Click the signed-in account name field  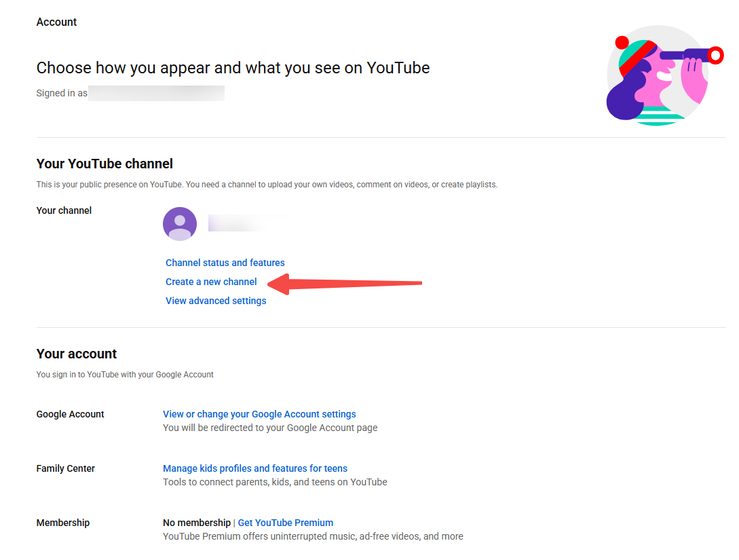tap(156, 93)
